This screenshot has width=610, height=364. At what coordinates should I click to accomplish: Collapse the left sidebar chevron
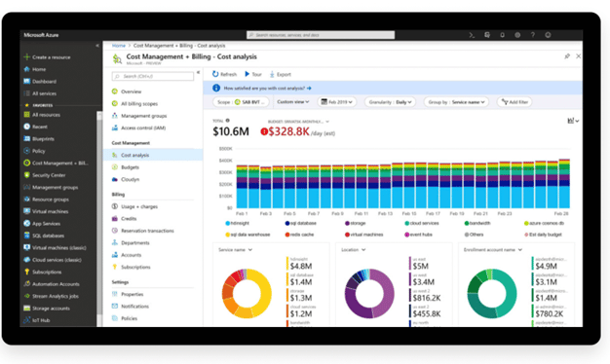click(97, 46)
